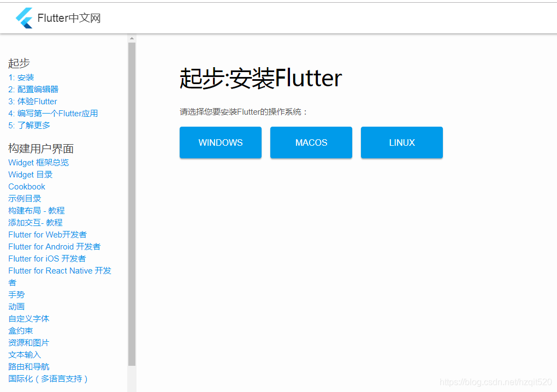The width and height of the screenshot is (557, 392).
Task: Click the sidebar scrollbar thumb
Action: click(x=132, y=204)
